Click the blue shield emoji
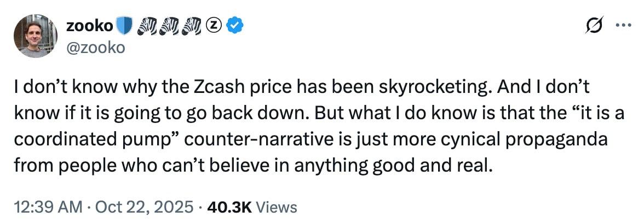The height and width of the screenshot is (223, 644). point(124,25)
